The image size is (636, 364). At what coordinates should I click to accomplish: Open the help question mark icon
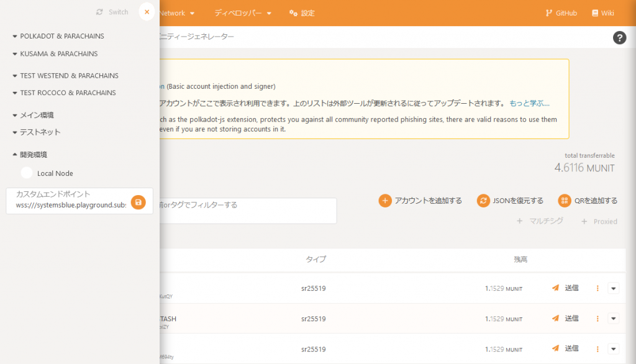619,38
